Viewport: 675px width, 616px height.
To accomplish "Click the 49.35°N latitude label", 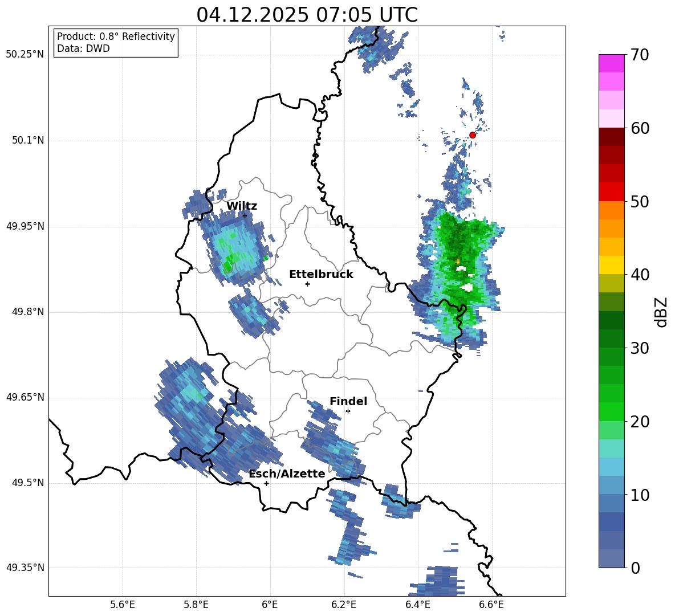I will click(25, 568).
